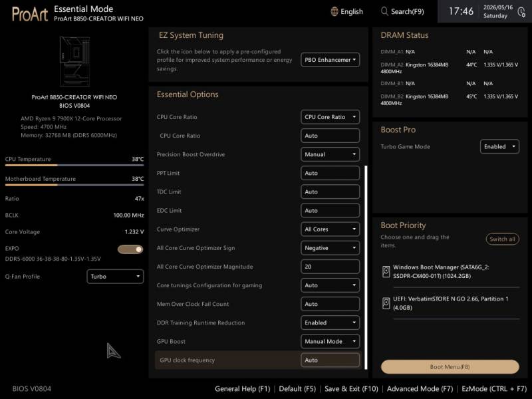
Task: Click the ProArt logo
Action: pyautogui.click(x=30, y=14)
